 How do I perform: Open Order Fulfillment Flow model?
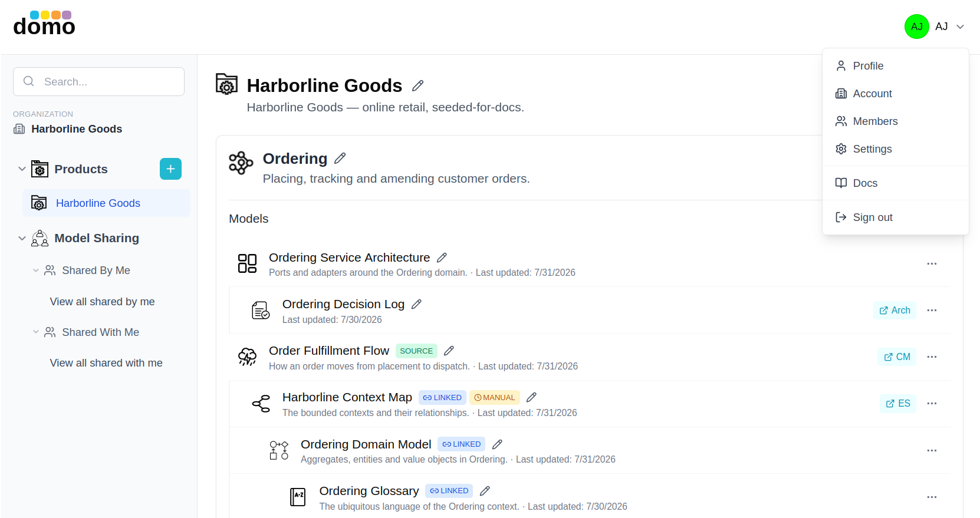click(329, 351)
